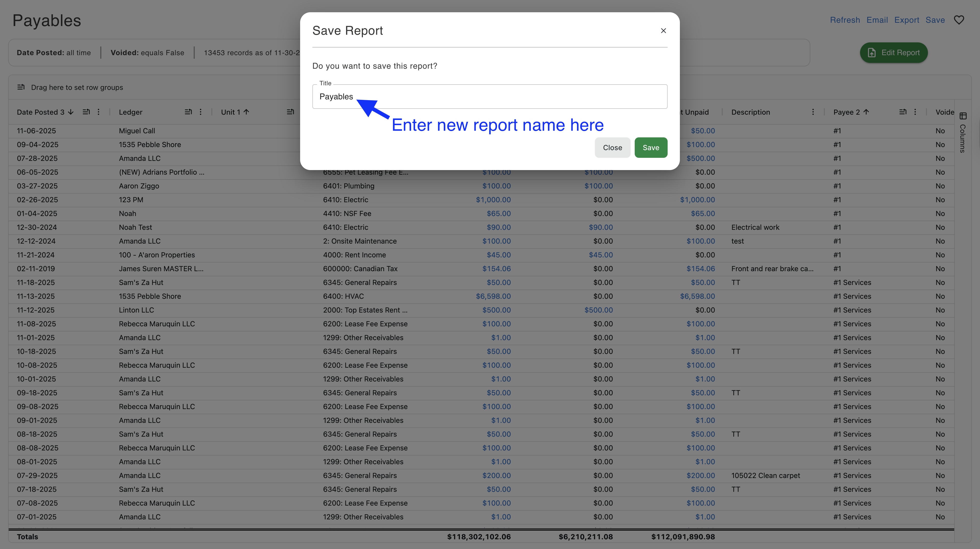This screenshot has height=549, width=980.
Task: Click Payee column grouping icon
Action: click(x=902, y=112)
